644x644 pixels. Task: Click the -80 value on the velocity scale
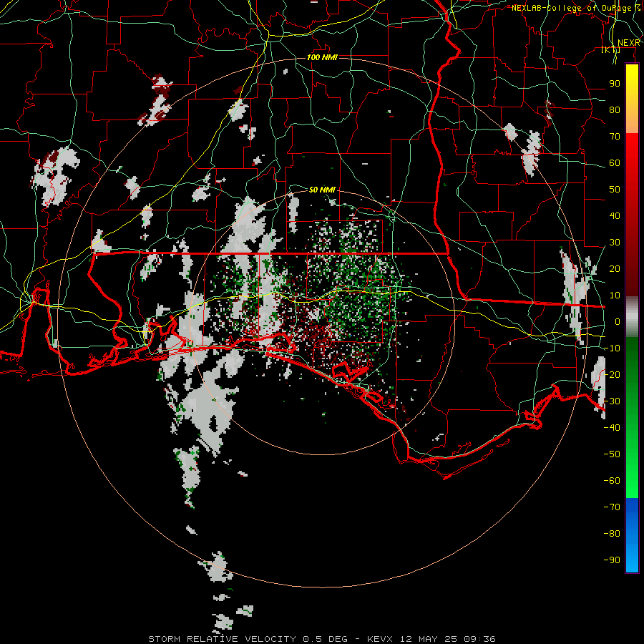[x=612, y=534]
